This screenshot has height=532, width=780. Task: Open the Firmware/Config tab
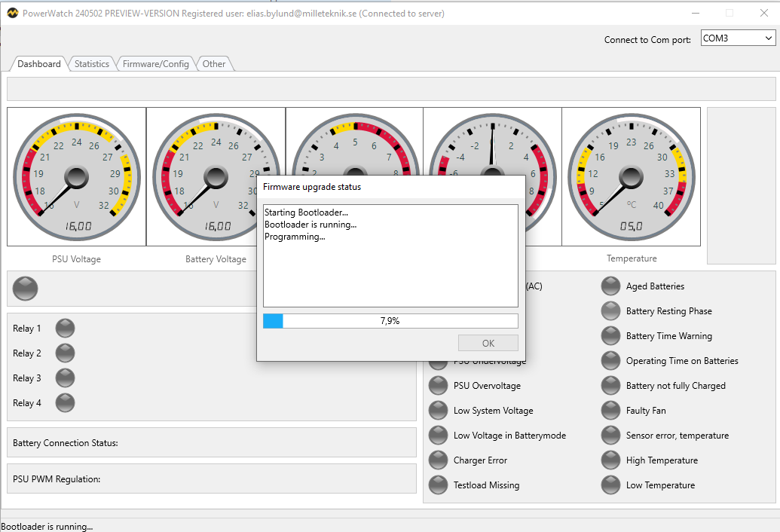tap(155, 63)
